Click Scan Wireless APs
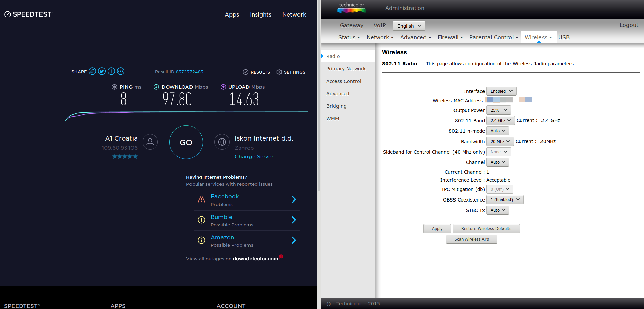 [x=472, y=239]
